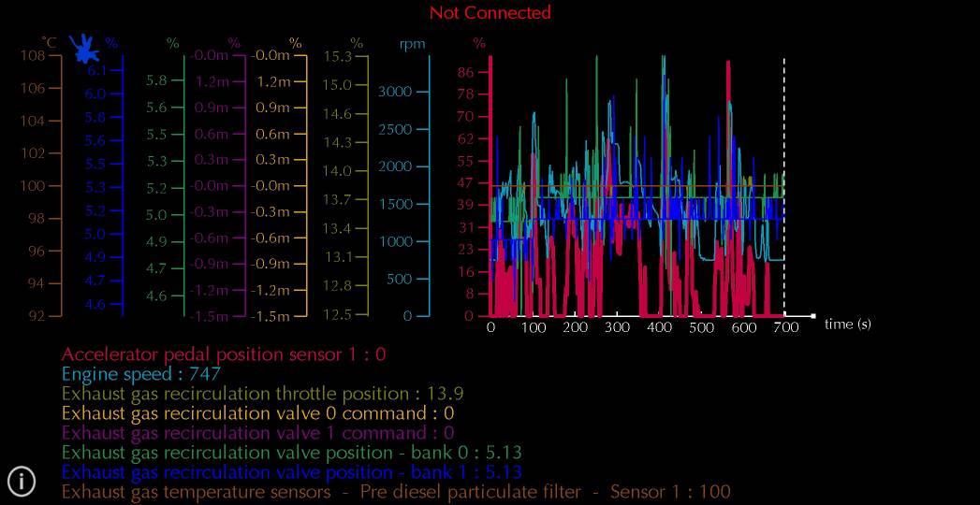Screen dimensions: 980x505
Task: Toggle the Engine speed legend entry
Action: click(x=140, y=374)
